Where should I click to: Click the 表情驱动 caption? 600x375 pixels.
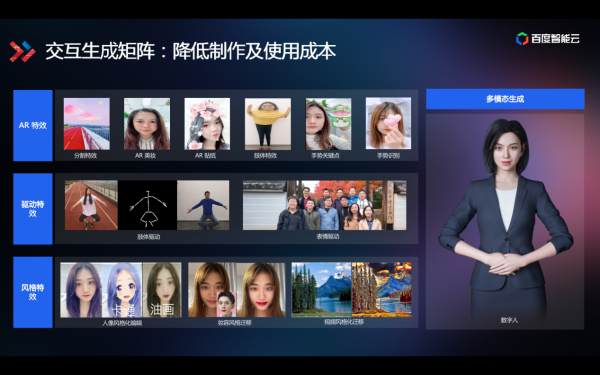tap(328, 236)
